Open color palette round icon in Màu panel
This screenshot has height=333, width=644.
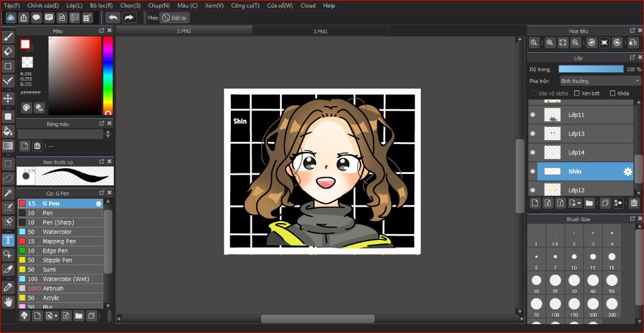tap(26, 107)
